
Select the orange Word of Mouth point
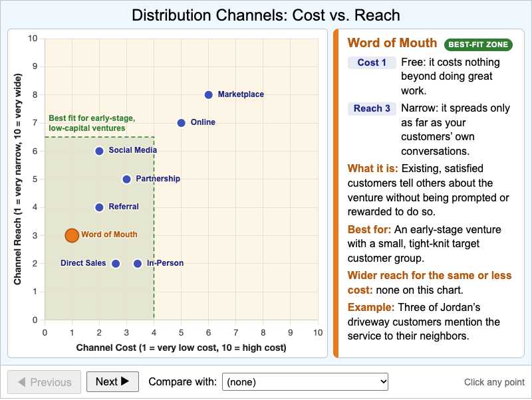tap(72, 235)
